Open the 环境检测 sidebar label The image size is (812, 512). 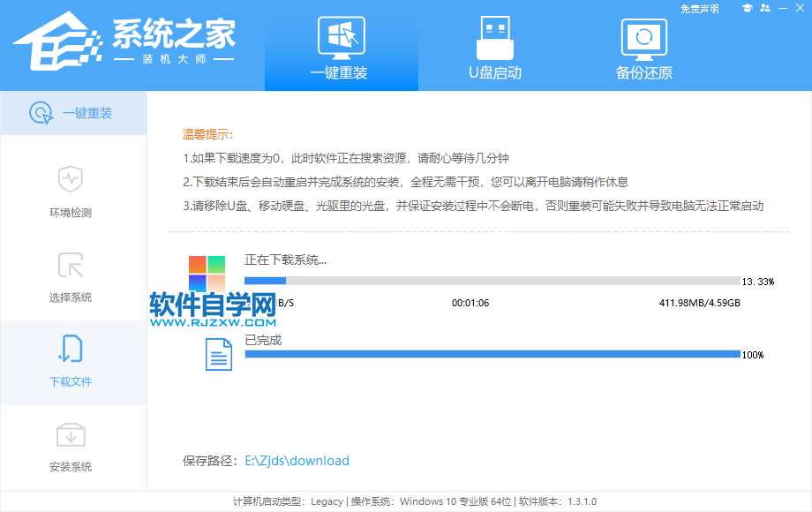[x=71, y=213]
